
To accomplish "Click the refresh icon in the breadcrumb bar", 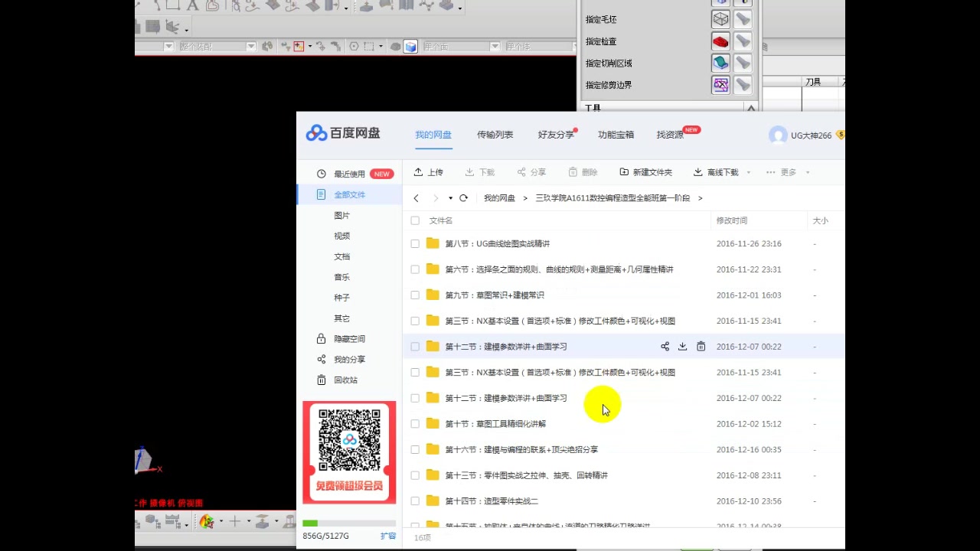I will click(x=464, y=197).
